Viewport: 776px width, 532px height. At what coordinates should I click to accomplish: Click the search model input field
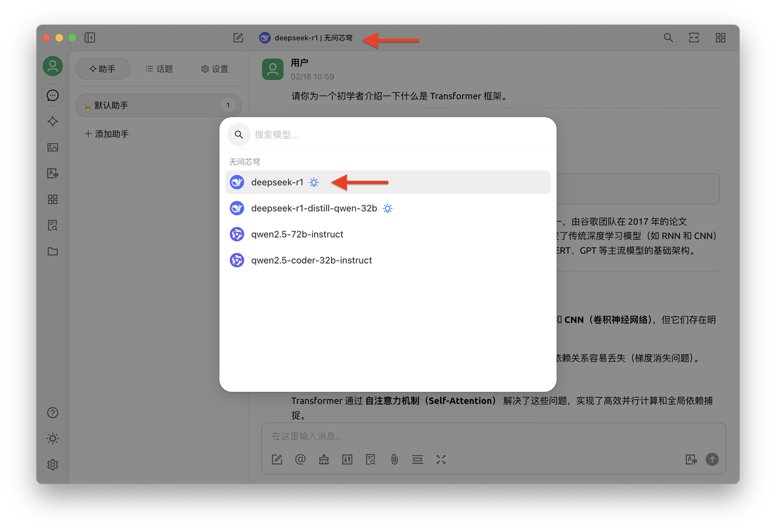[x=400, y=135]
